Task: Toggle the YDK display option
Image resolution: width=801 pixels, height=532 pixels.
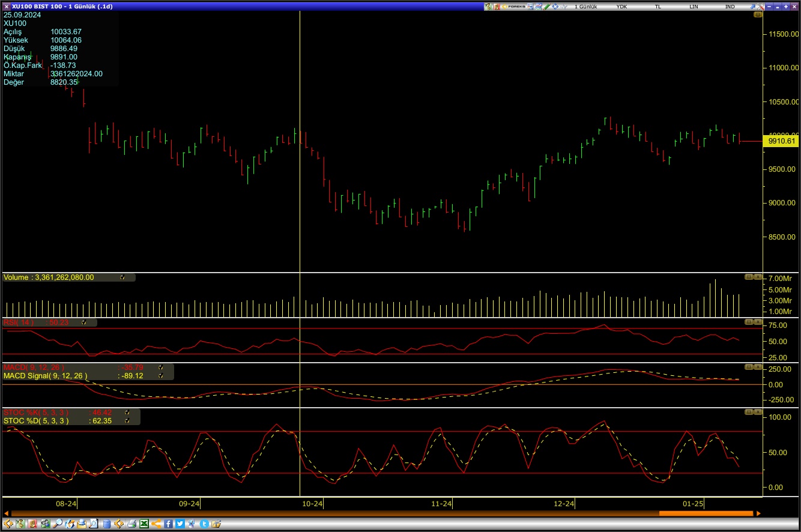Action: (621, 6)
